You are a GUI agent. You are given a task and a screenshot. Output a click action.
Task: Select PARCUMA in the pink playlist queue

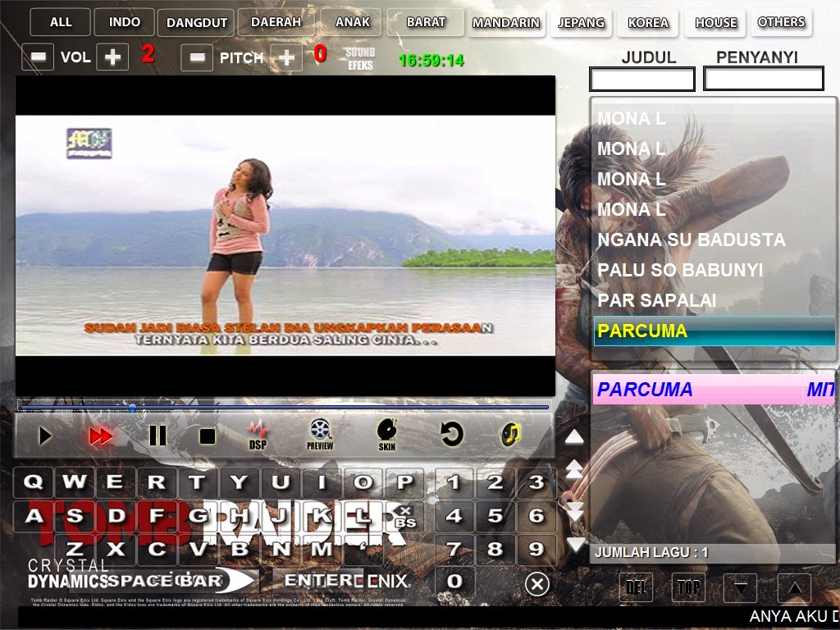tap(714, 390)
